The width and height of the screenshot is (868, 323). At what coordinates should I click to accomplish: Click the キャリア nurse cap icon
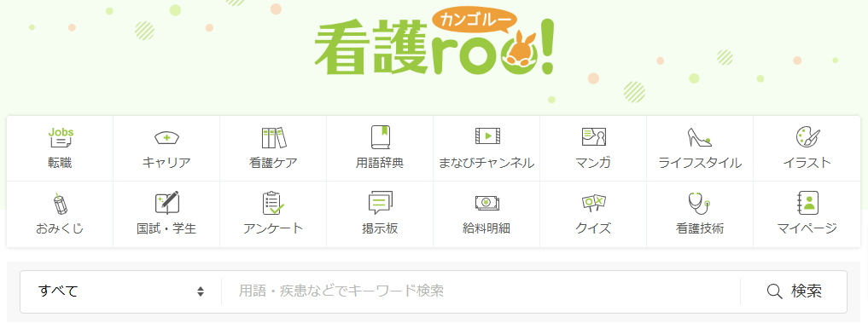166,138
